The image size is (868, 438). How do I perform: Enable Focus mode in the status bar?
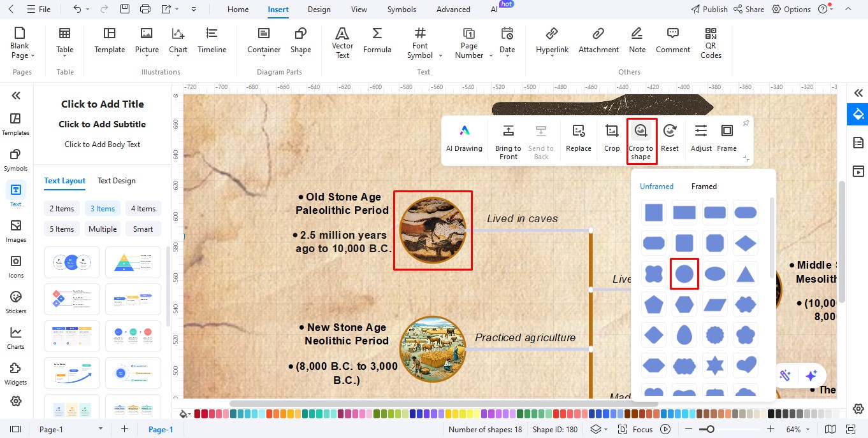pyautogui.click(x=642, y=429)
